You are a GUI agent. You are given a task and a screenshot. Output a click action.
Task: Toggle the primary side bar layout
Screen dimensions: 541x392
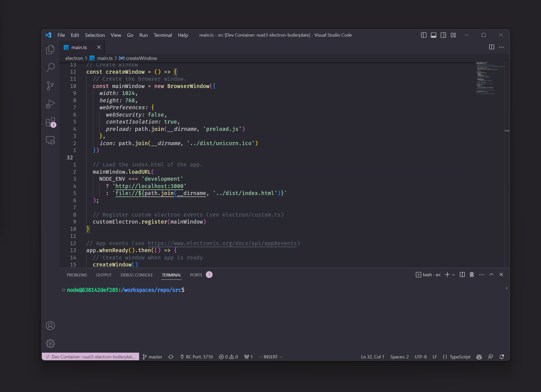point(424,35)
